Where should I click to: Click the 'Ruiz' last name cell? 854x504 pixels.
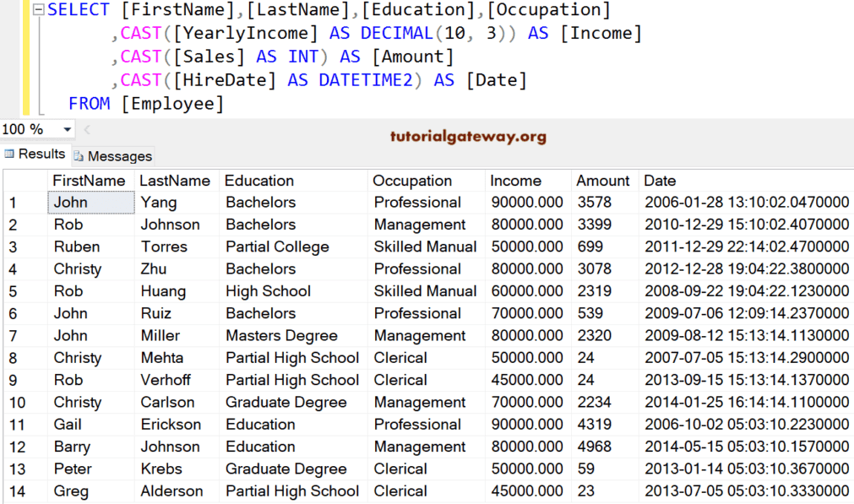point(177,313)
